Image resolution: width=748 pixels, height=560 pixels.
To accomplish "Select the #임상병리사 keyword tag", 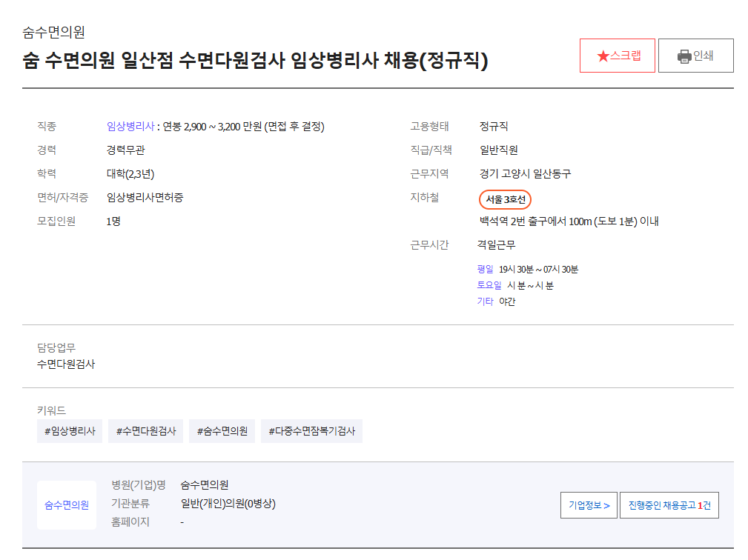I will coord(70,431).
